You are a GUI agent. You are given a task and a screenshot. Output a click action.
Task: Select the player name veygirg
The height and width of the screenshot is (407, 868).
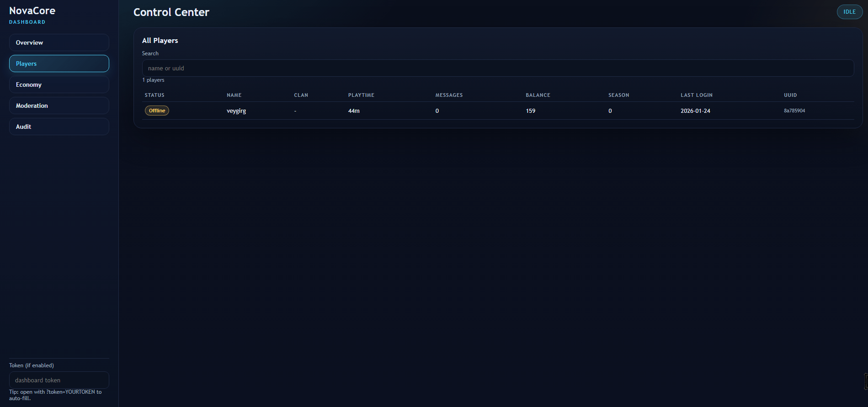pyautogui.click(x=236, y=111)
